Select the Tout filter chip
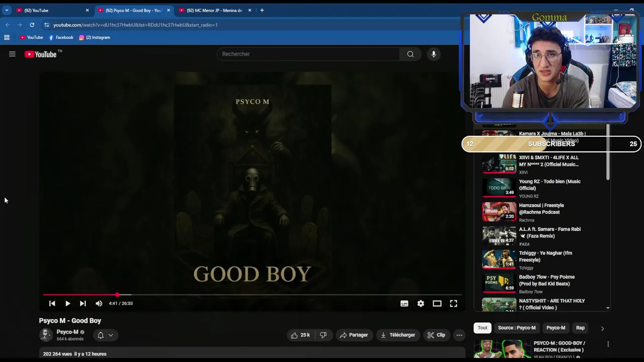Viewport: 644px width, 362px height. click(482, 328)
